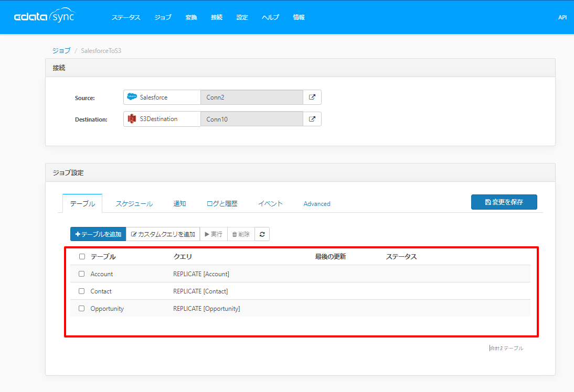
Task: Click the テーブルを追加 button
Action: 98,234
